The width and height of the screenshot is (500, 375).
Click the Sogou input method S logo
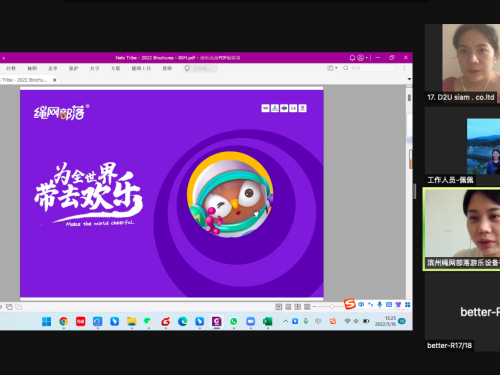coord(350,304)
